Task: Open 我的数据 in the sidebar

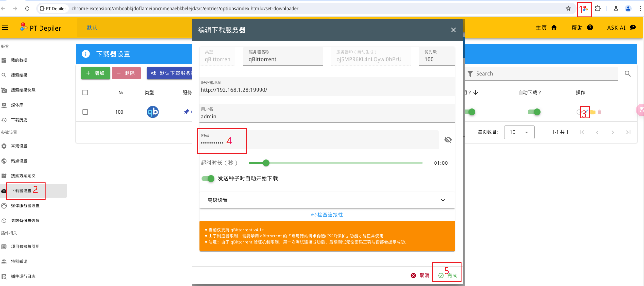Action: coord(34,60)
